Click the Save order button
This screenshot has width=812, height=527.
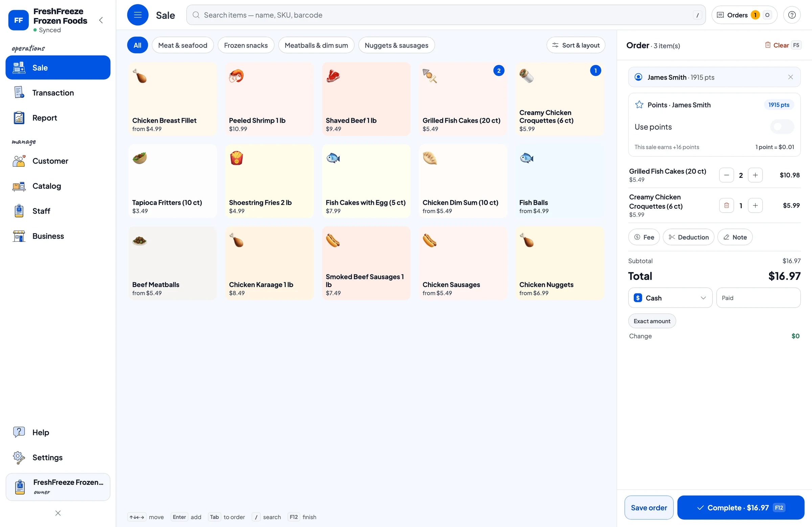pyautogui.click(x=649, y=508)
